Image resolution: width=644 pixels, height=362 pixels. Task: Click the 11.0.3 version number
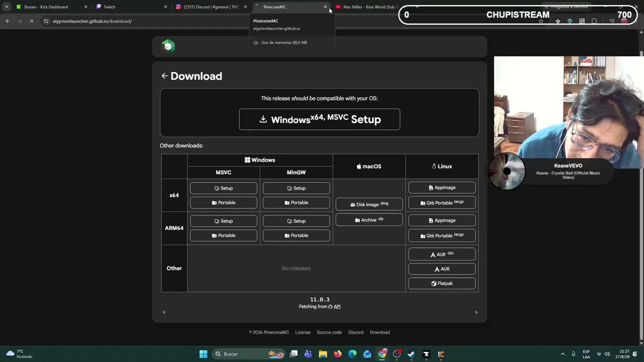[x=320, y=300]
